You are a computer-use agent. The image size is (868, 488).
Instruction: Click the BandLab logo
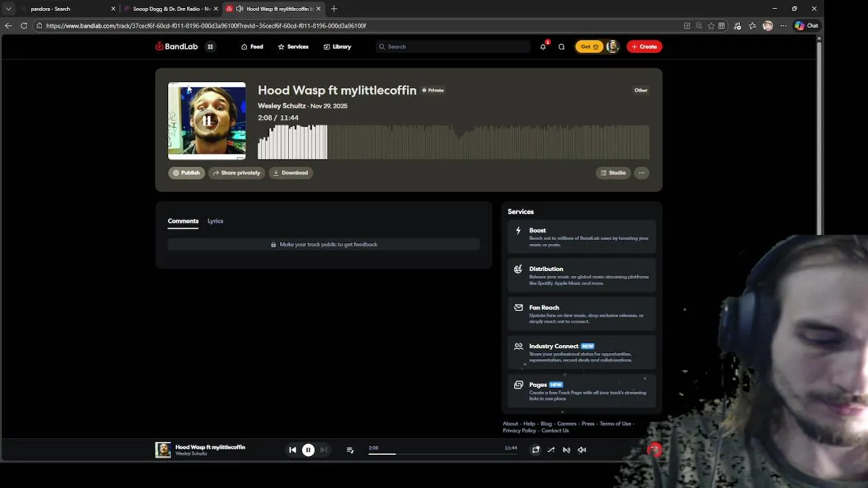[x=176, y=47]
